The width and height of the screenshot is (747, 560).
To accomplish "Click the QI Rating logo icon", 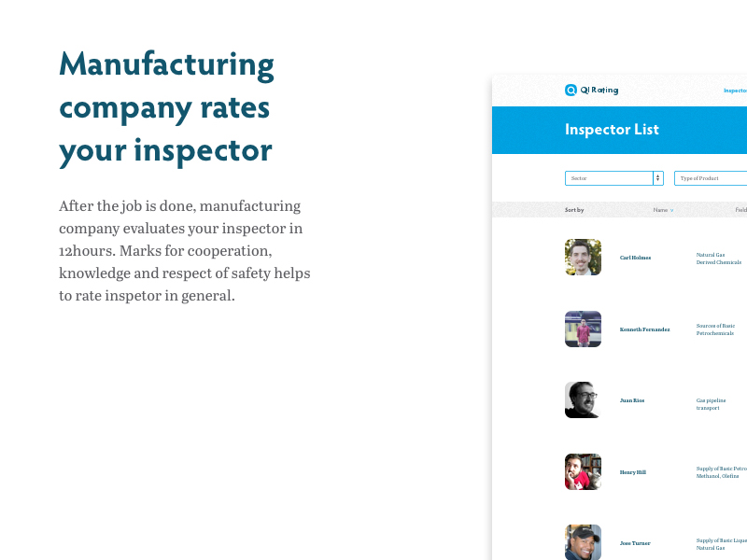I will coord(571,91).
